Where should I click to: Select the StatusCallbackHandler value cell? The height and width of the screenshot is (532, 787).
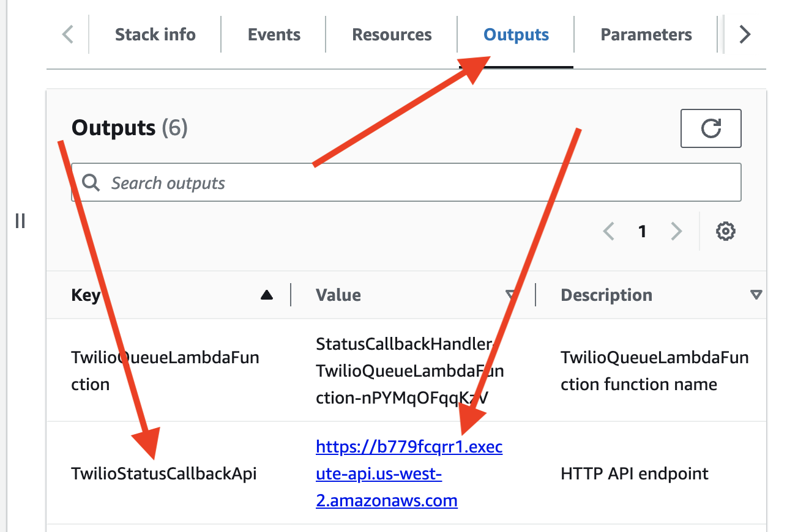[x=410, y=371]
